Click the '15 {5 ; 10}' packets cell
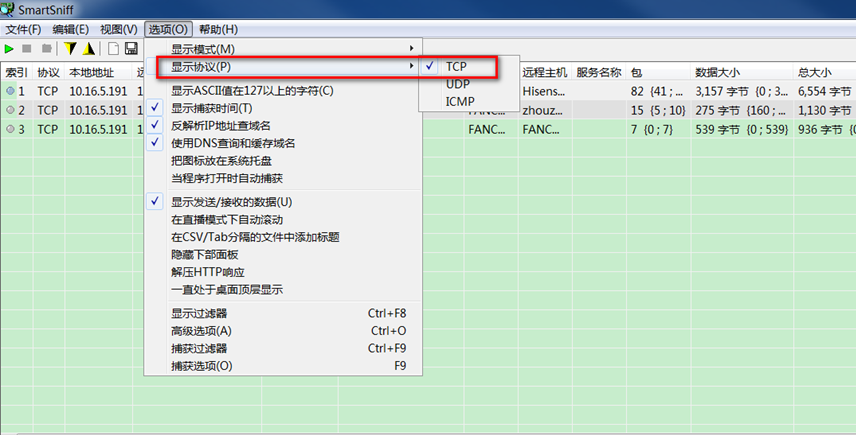This screenshot has width=856, height=435. [658, 110]
